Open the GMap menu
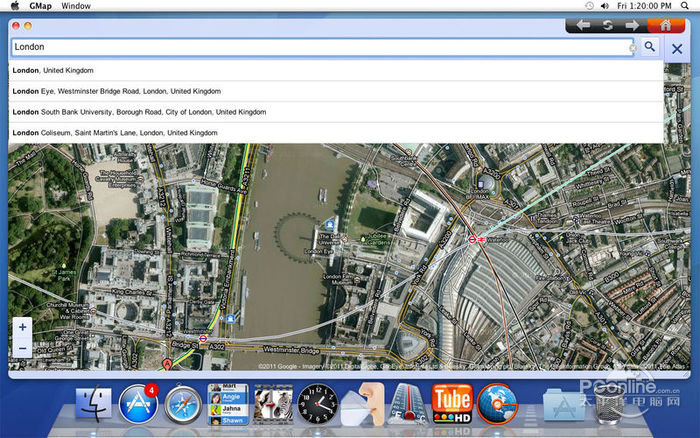Image resolution: width=700 pixels, height=438 pixels. click(40, 6)
